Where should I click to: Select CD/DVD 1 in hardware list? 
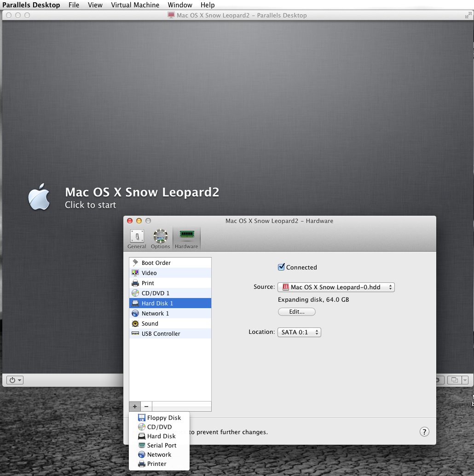pos(170,293)
